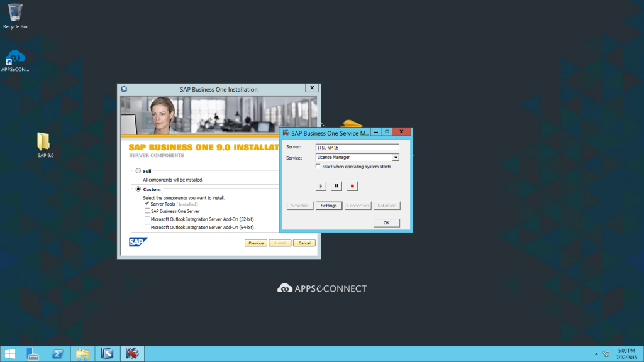Check Outlook Integration Server Add-On (64-bit)

click(147, 226)
